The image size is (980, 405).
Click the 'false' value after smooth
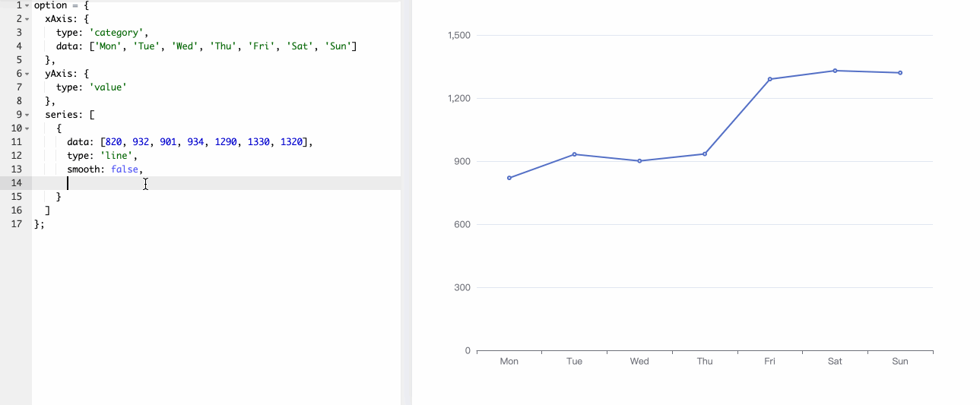pos(125,169)
